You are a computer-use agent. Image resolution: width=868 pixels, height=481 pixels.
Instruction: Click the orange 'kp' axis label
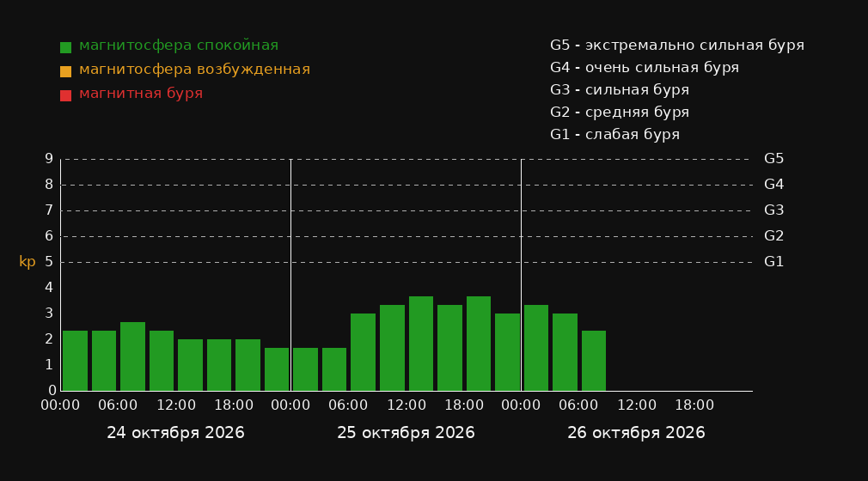pyautogui.click(x=28, y=262)
